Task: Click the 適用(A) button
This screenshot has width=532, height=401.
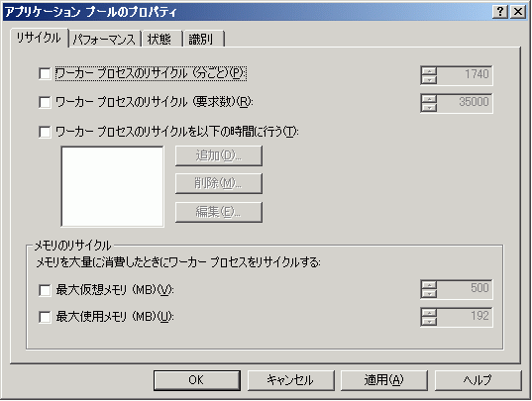Action: [x=384, y=380]
